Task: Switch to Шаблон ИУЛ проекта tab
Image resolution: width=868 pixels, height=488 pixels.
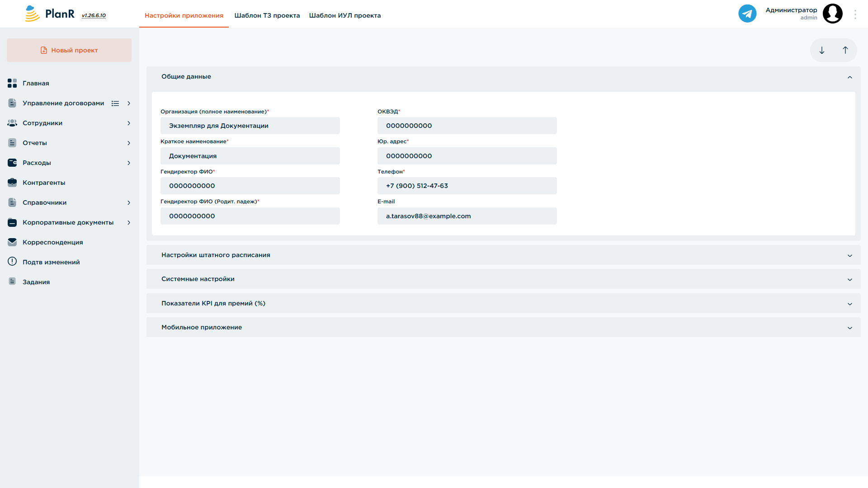Action: coord(345,15)
